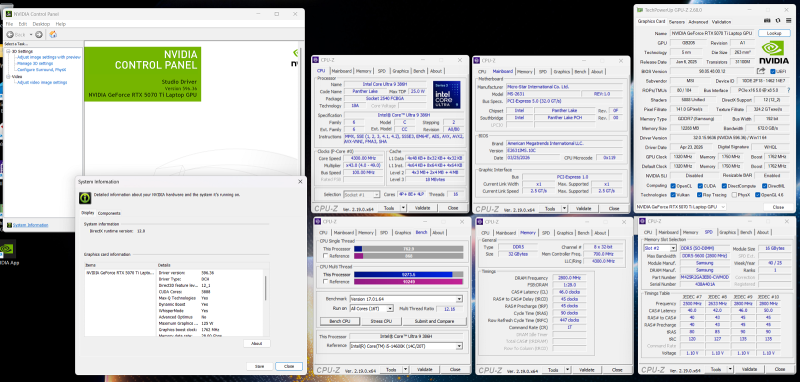
Task: Open the GPU selector dropdown in GPU-Z
Action: 722,207
